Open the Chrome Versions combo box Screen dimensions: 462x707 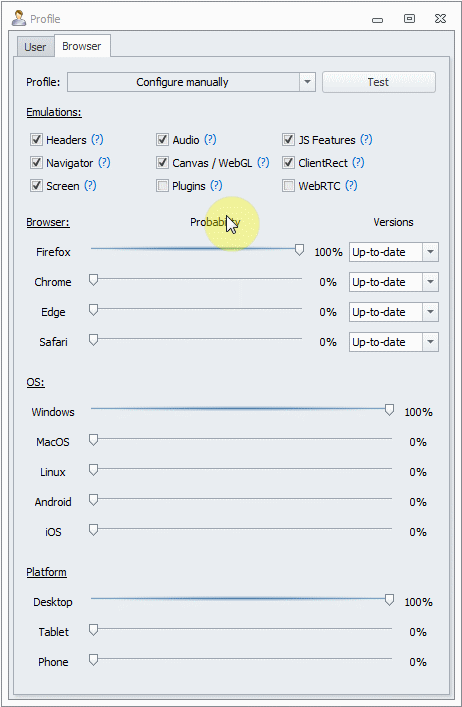(393, 282)
